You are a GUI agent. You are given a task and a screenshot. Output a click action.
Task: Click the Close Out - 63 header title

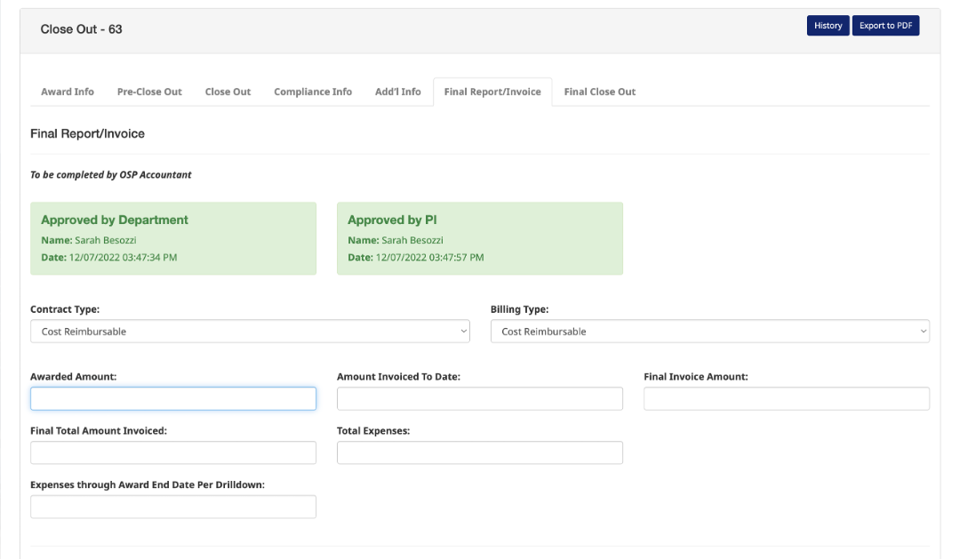click(x=82, y=29)
